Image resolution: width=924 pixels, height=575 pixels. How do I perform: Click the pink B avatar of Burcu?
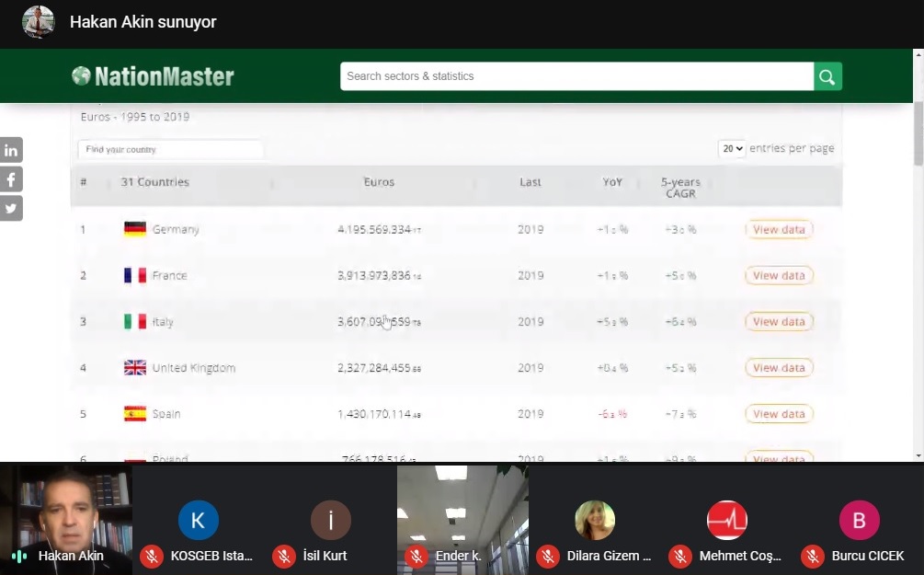point(859,520)
